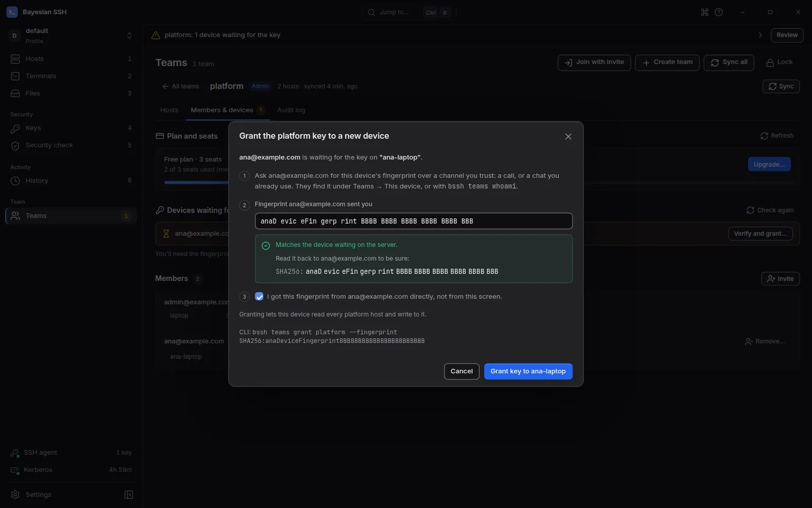Cancel the grant key dialog

tap(462, 371)
